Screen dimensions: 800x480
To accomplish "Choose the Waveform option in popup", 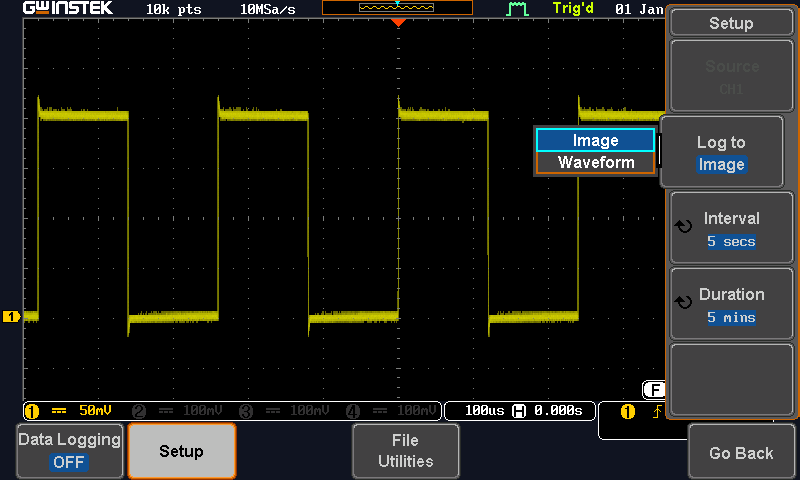I will (x=595, y=163).
